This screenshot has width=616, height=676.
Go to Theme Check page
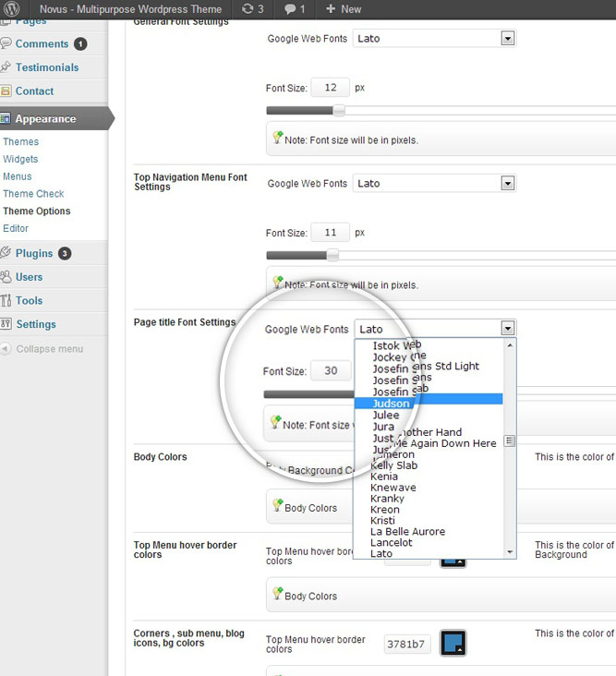click(33, 194)
